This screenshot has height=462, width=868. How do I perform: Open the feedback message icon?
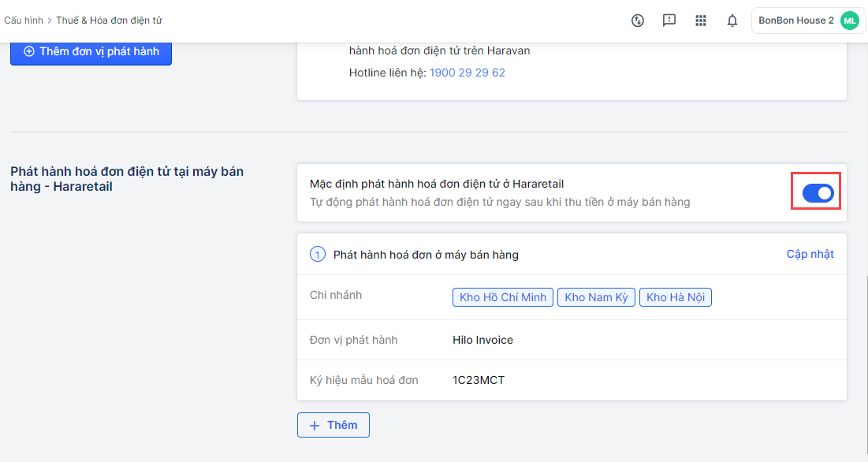point(669,20)
